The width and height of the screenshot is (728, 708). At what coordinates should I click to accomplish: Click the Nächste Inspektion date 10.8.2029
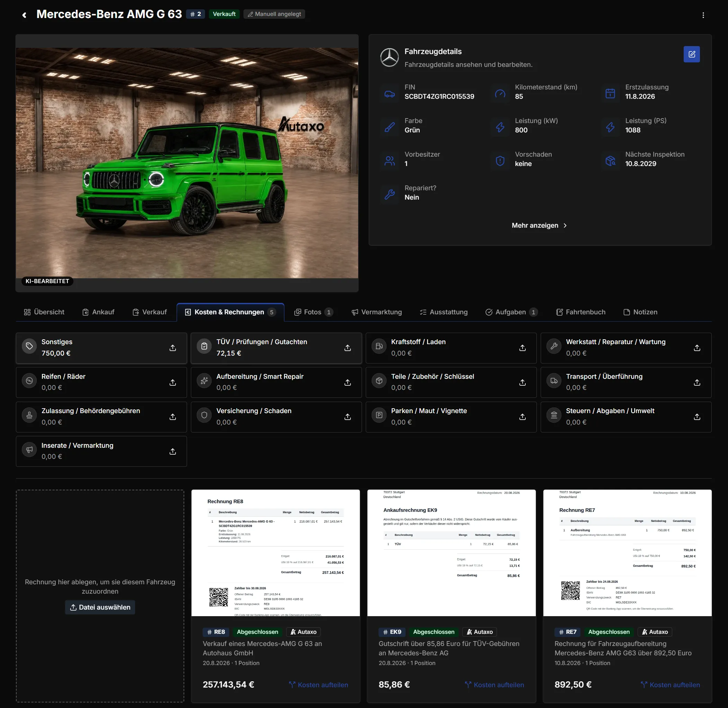(x=641, y=164)
